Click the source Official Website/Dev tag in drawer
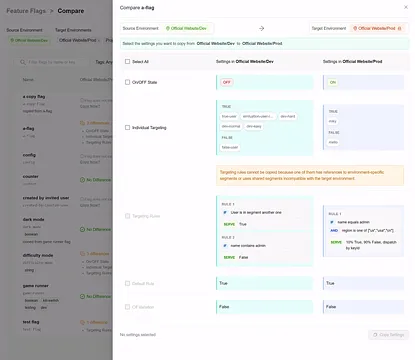Image resolution: width=415 pixels, height=360 pixels. pyautogui.click(x=186, y=28)
